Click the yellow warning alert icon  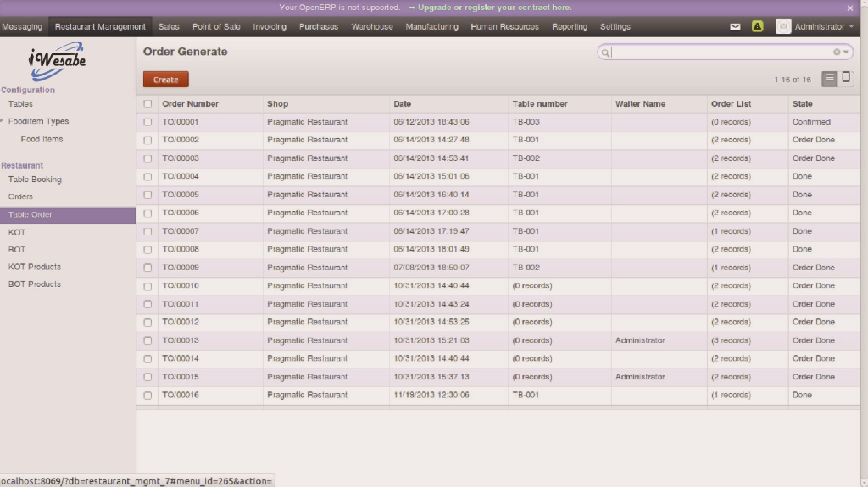click(x=757, y=27)
